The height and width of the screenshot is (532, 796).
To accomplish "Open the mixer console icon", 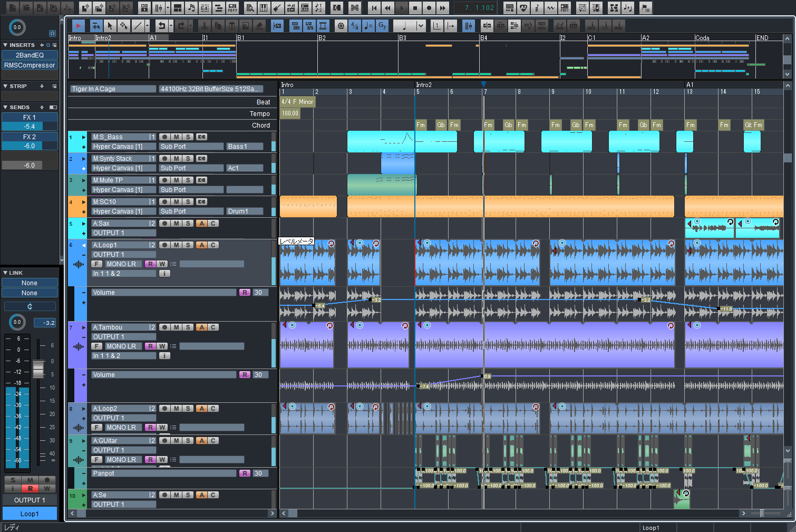I will pyautogui.click(x=158, y=8).
